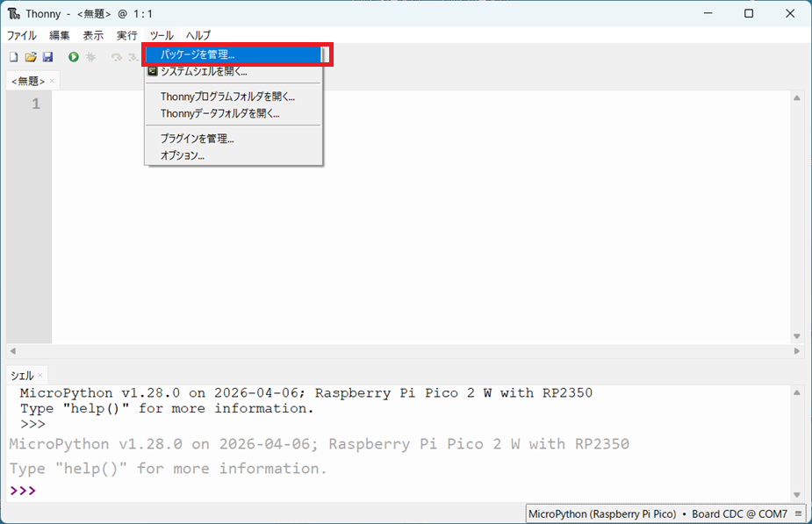Maximize the Thonny window
Image resolution: width=812 pixels, height=524 pixels.
(749, 13)
